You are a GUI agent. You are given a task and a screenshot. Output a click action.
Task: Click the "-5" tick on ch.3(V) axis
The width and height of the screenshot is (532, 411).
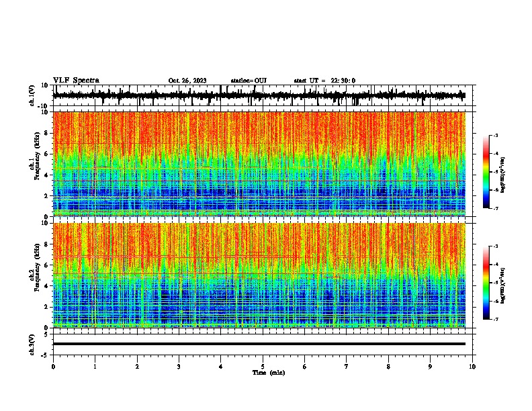click(45, 355)
